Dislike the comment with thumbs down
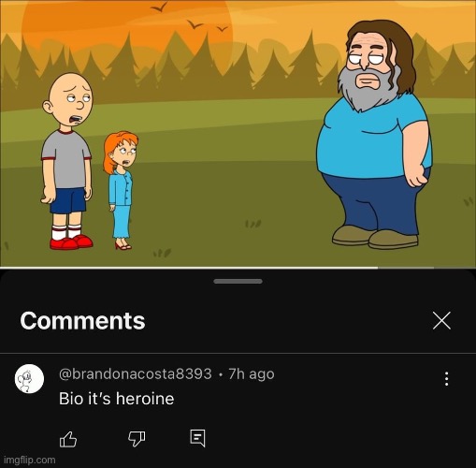 point(137,439)
